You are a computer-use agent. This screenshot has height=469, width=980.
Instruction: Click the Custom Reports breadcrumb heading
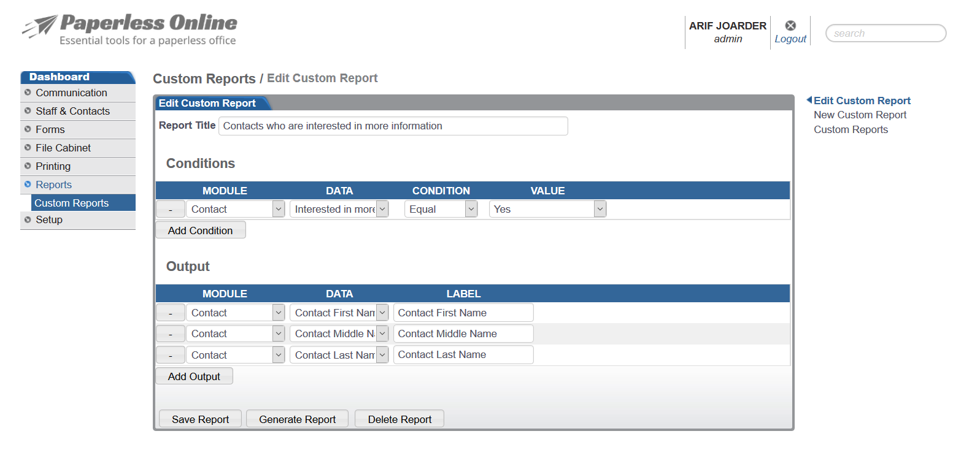pos(204,78)
